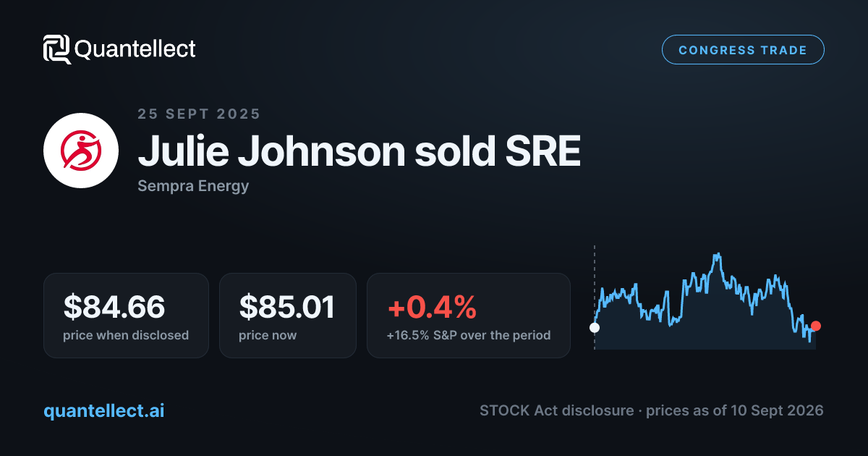Screen dimensions: 868x456
Task: Click the prices as of 10 Sept 2026 text
Action: click(735, 410)
